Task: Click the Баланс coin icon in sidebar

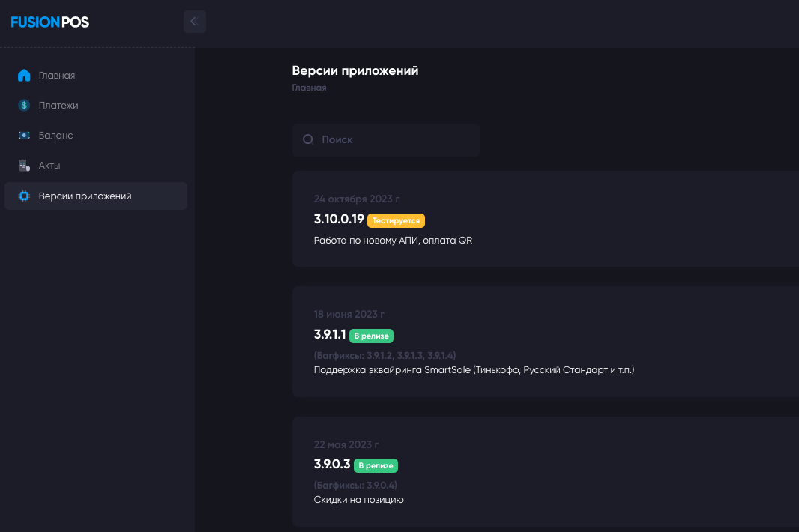Action: click(24, 135)
